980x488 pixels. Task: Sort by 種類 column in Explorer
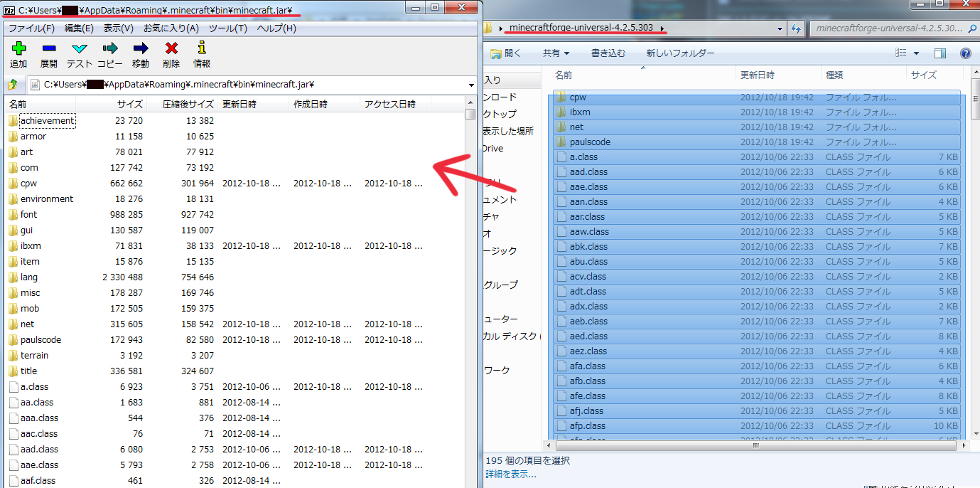(863, 75)
